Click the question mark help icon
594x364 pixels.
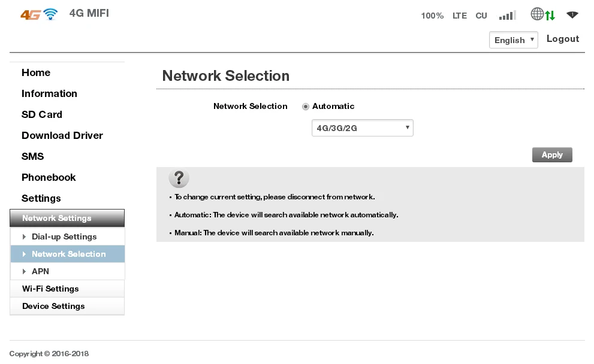click(x=179, y=178)
